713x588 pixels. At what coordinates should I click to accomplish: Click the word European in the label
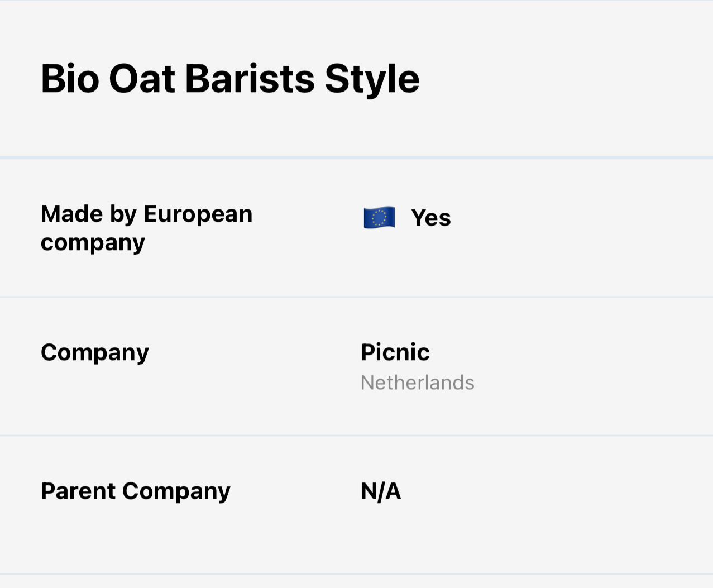click(198, 214)
